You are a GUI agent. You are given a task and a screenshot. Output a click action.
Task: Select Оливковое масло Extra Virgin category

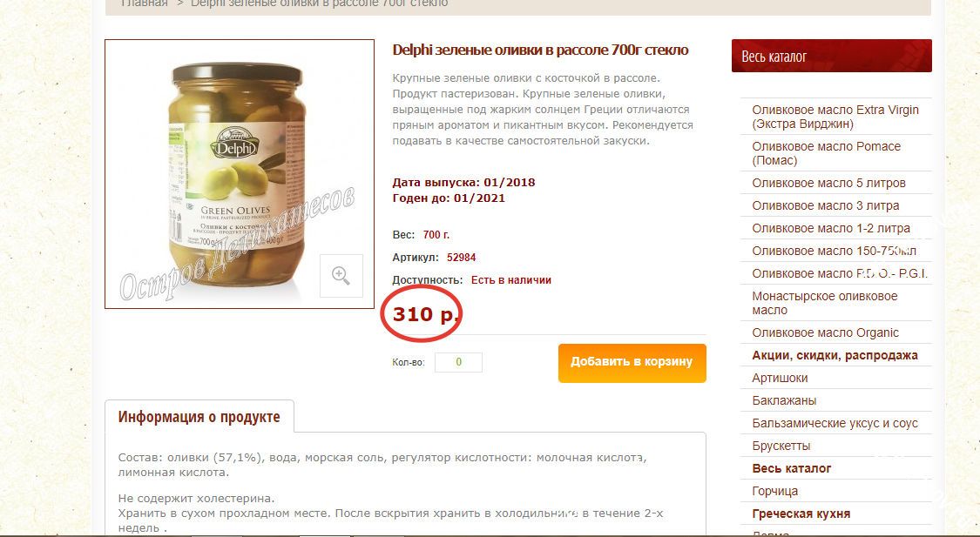click(835, 117)
